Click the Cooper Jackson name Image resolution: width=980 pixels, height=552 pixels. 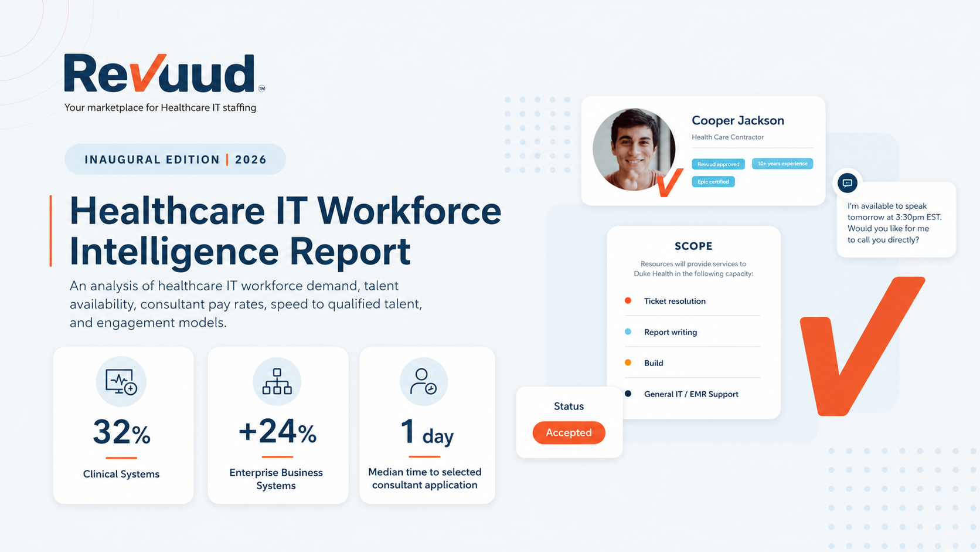(738, 120)
